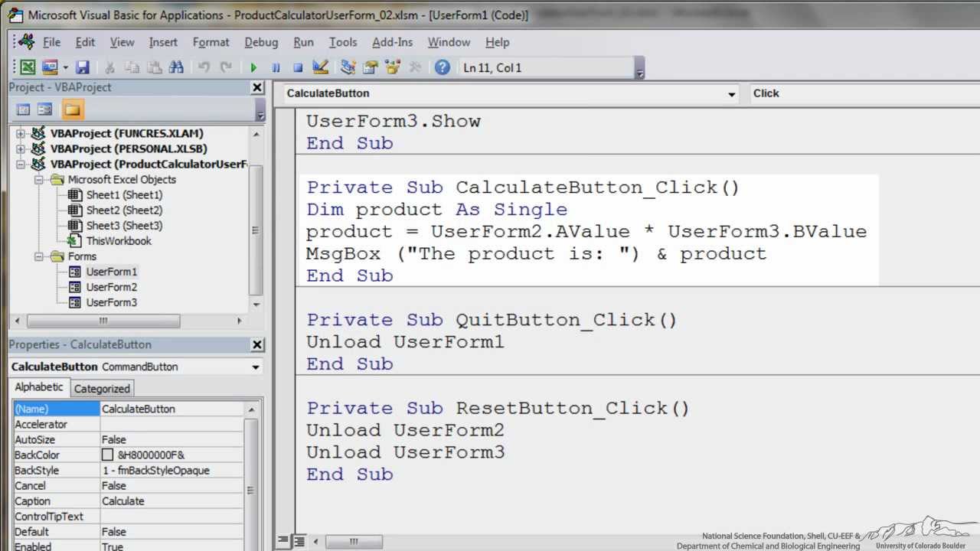
Task: Save the workbook with the floppy disk icon
Action: coord(83,67)
